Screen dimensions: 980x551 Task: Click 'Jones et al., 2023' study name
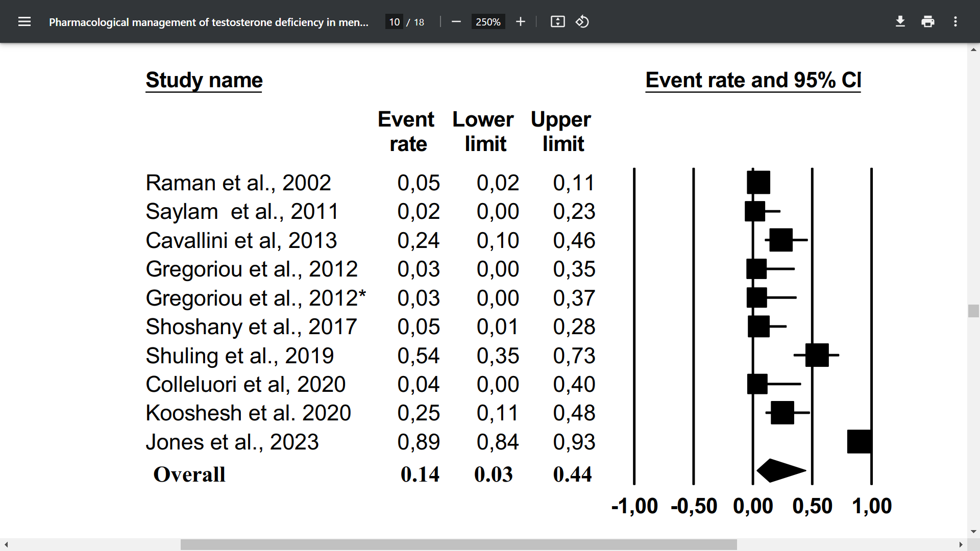232,442
